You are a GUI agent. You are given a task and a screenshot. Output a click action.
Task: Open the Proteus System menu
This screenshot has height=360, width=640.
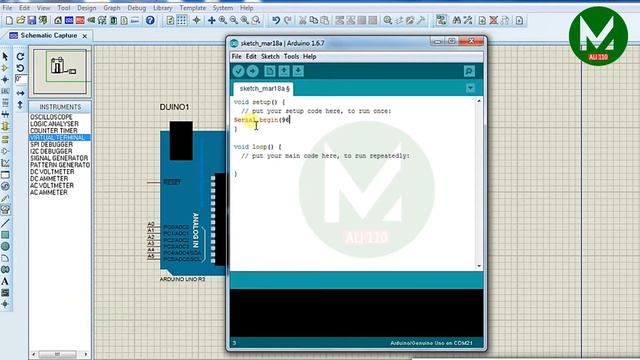click(x=222, y=8)
